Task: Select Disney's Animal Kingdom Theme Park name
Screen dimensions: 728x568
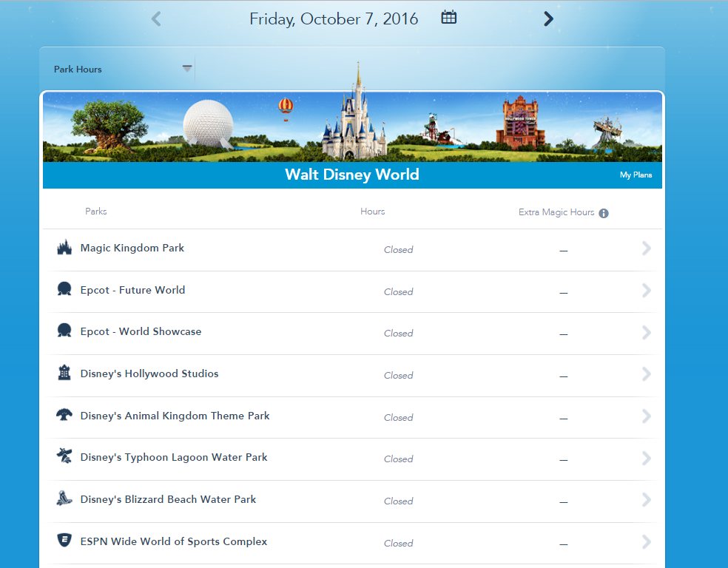Action: click(x=175, y=416)
